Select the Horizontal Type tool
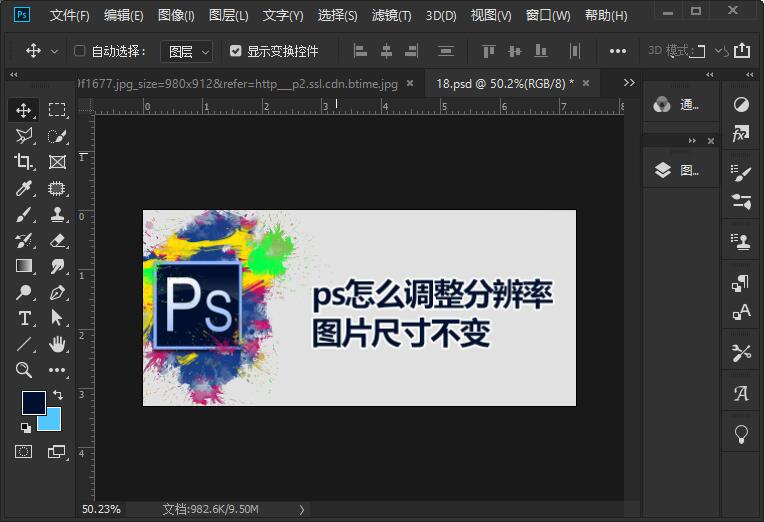The image size is (764, 522). (x=23, y=318)
